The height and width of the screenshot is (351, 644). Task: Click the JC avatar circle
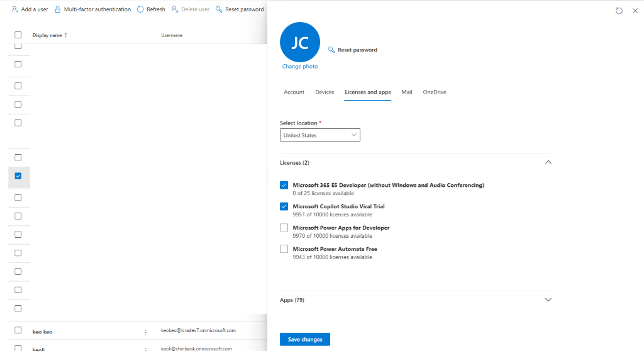(300, 42)
